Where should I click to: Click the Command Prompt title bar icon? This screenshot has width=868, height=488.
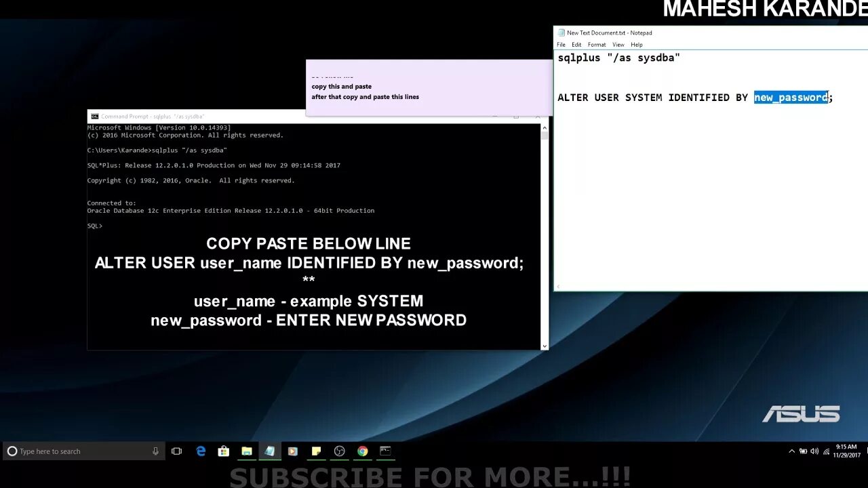click(x=95, y=117)
